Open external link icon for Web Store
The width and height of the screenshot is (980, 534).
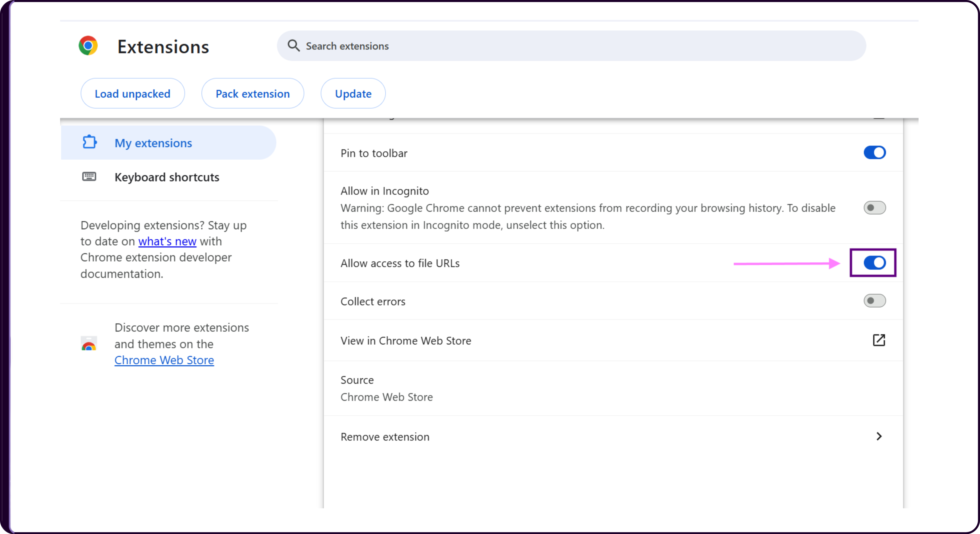tap(879, 340)
